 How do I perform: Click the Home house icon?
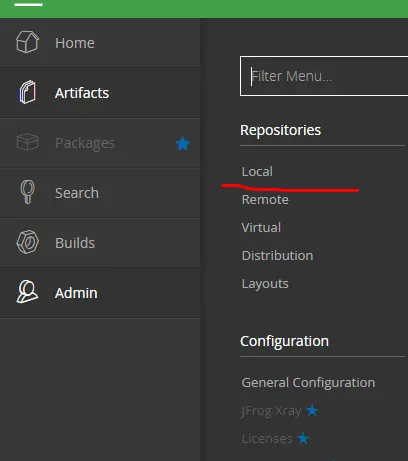point(27,42)
